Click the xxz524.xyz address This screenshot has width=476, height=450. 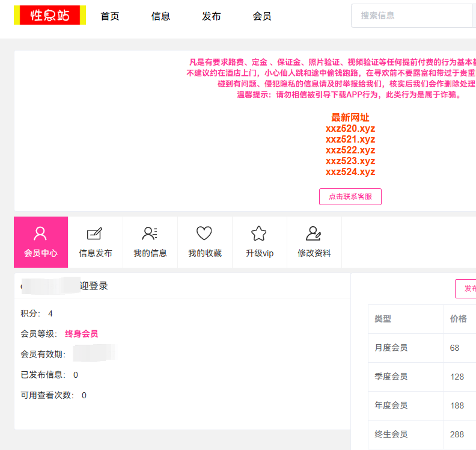350,172
